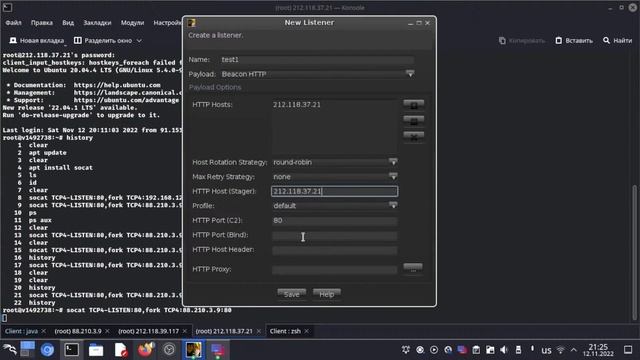Screen dimensions: 640x360
Task: Switch to the (root) 88.210.3.9 tab
Action: coord(78,331)
